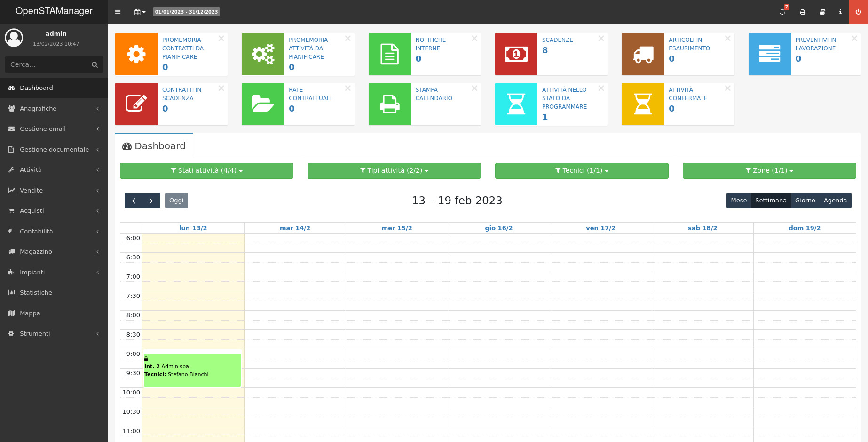Expand the Stati attività filter dropdown
Image resolution: width=868 pixels, height=442 pixels.
pos(206,171)
